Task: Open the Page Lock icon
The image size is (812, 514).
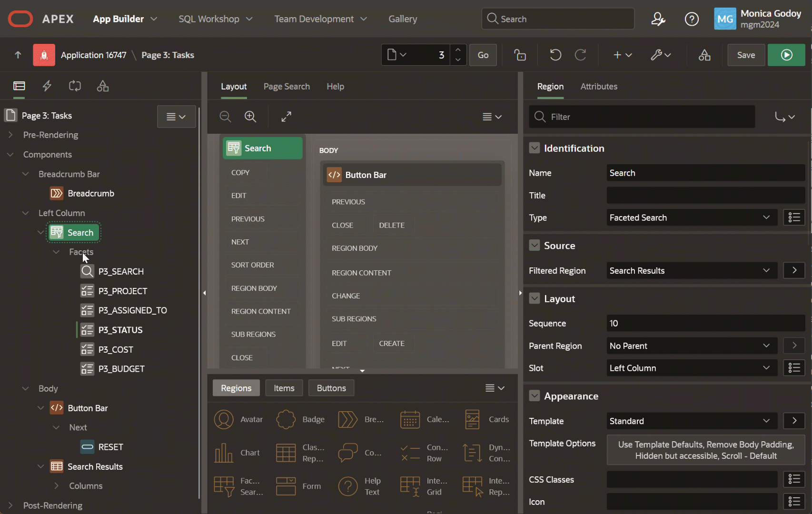Action: click(520, 55)
